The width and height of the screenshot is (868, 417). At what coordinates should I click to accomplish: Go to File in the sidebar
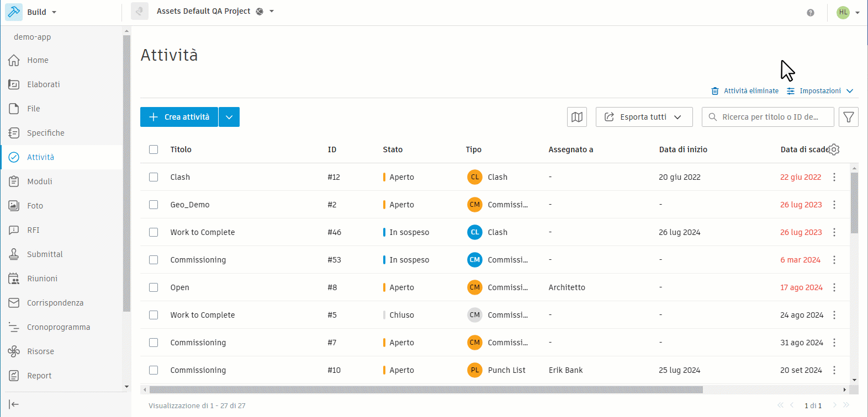pyautogui.click(x=61, y=109)
